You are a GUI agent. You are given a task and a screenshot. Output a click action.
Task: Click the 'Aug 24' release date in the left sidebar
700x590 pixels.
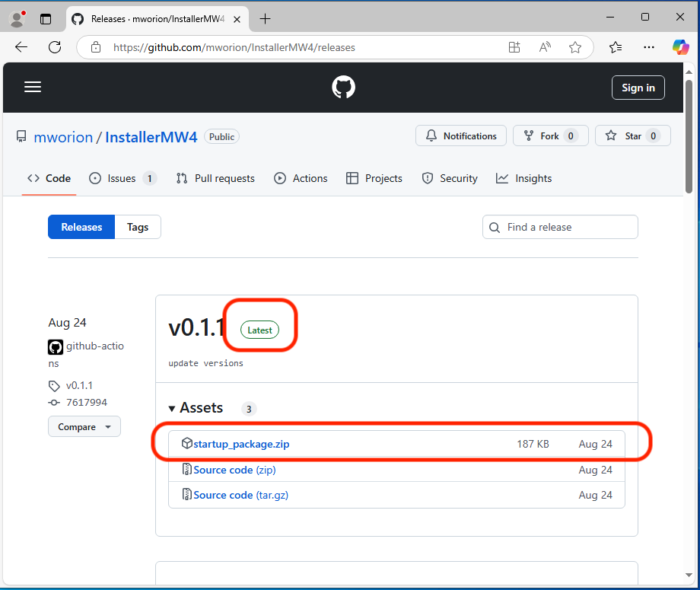67,323
